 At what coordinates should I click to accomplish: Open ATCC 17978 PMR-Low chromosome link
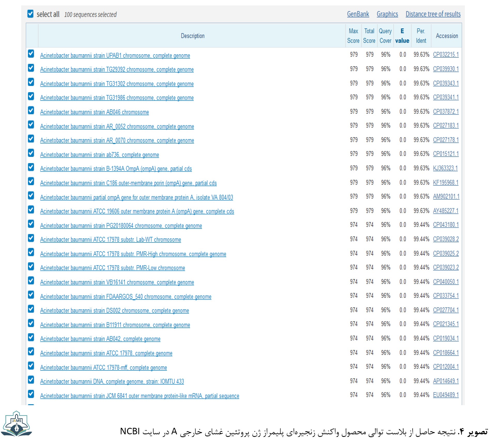(113, 268)
